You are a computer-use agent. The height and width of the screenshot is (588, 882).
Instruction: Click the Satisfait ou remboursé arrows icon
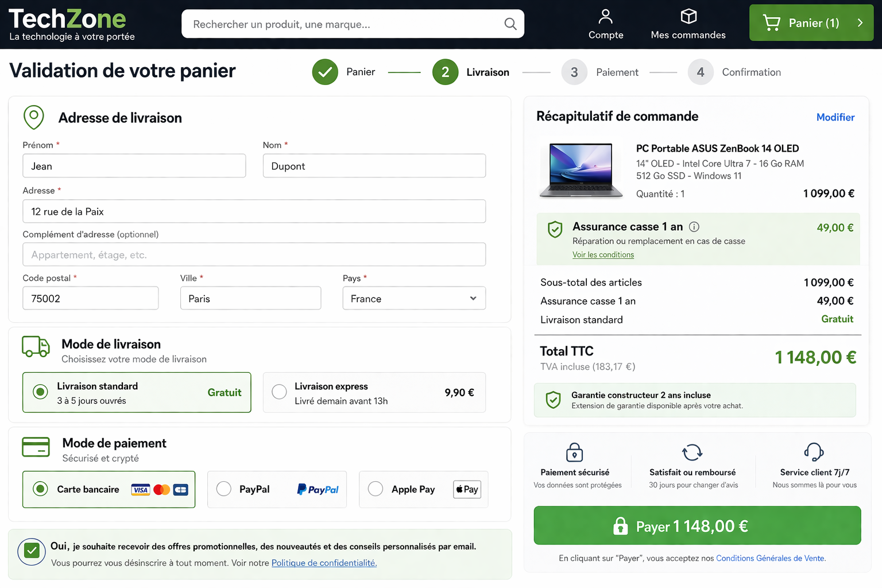692,452
